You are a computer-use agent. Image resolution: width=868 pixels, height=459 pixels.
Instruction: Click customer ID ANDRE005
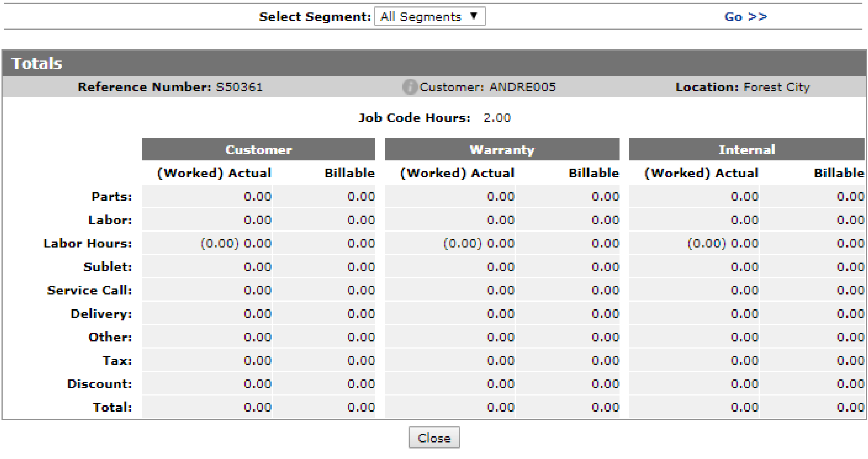click(x=522, y=87)
